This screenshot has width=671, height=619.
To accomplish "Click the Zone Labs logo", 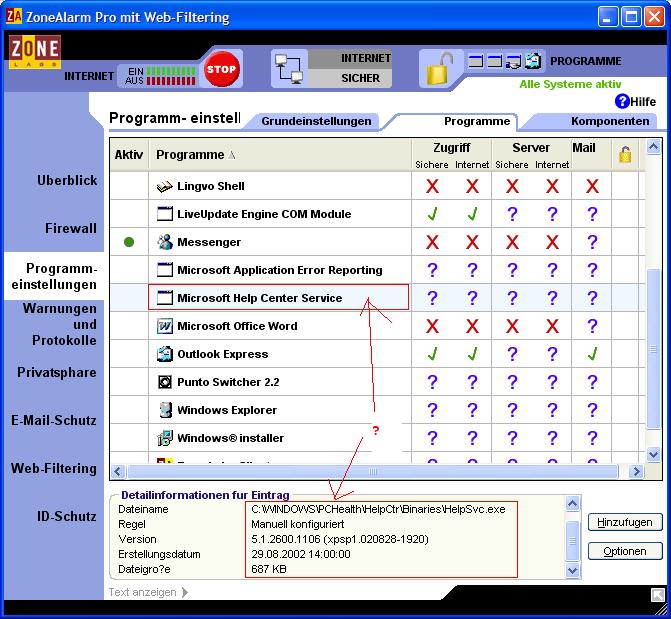I will click(x=35, y=52).
